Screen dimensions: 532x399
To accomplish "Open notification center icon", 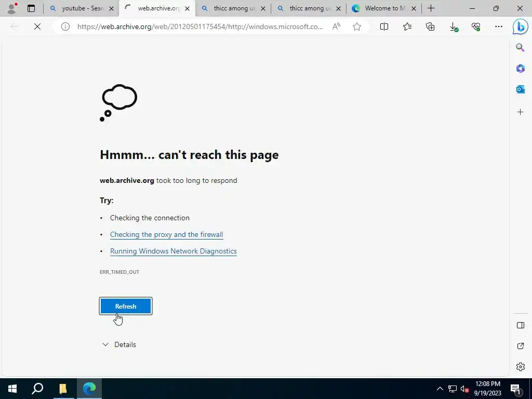I will coord(516,389).
